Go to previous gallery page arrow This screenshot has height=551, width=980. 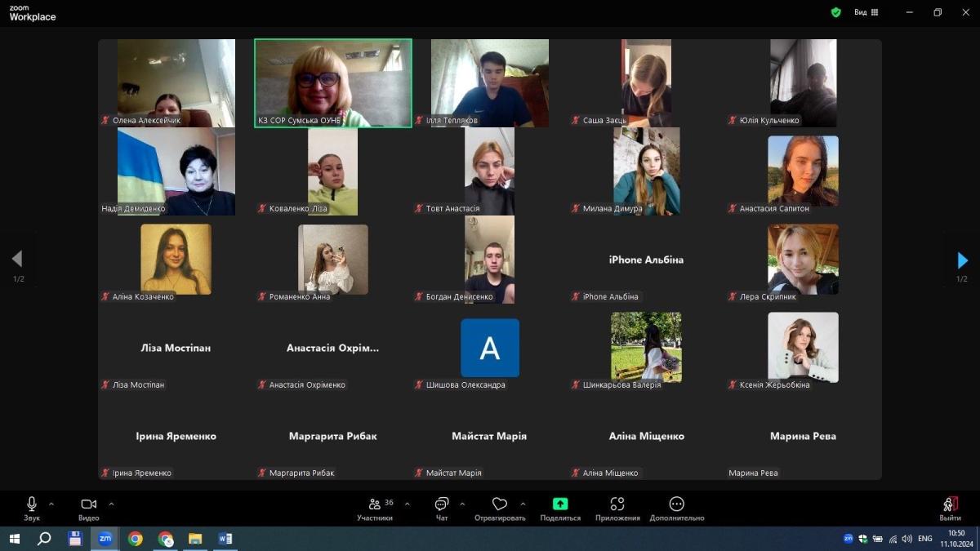coord(17,260)
